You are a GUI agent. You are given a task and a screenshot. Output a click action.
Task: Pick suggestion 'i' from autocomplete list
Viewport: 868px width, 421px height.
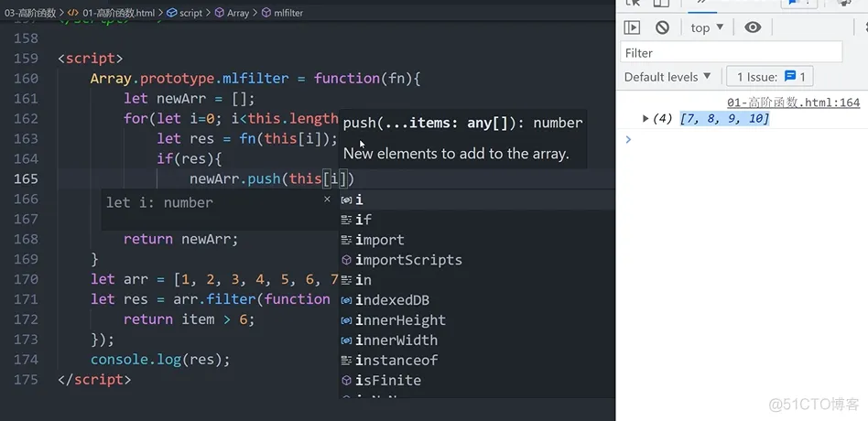pos(477,200)
